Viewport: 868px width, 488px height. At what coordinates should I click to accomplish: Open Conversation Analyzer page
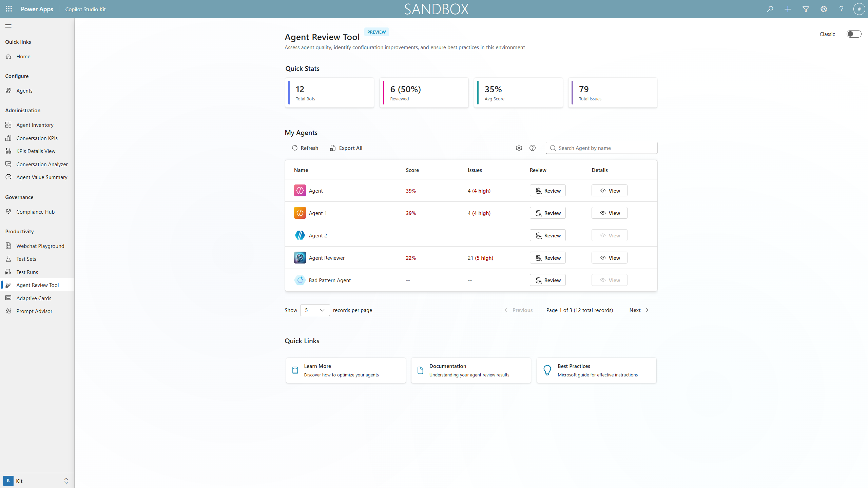click(x=37, y=164)
